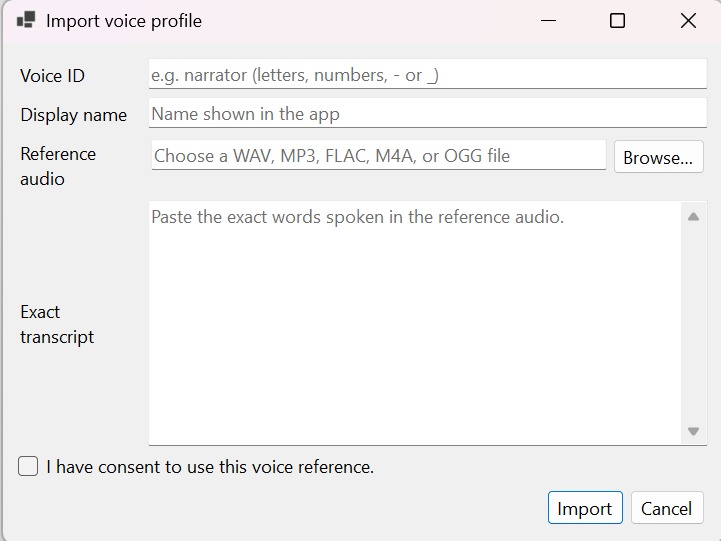This screenshot has width=721, height=541.
Task: Click the 'Display name' label
Action: click(74, 115)
